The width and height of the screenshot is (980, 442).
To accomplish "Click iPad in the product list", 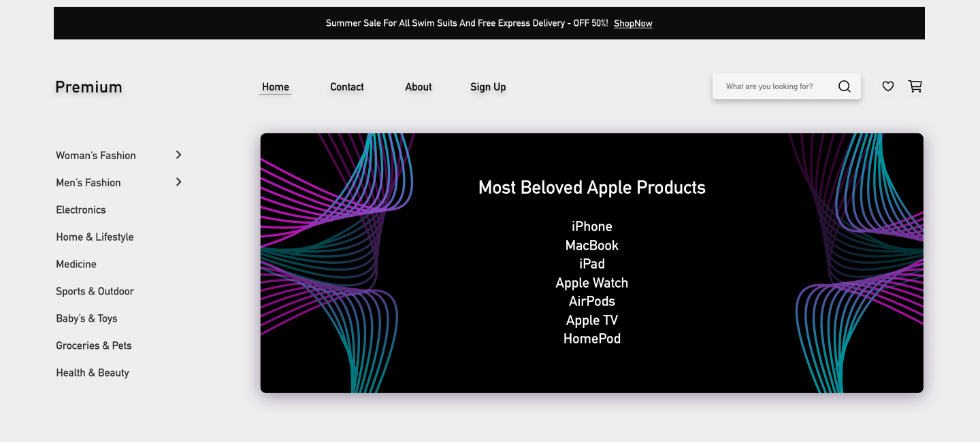I will pos(592,264).
